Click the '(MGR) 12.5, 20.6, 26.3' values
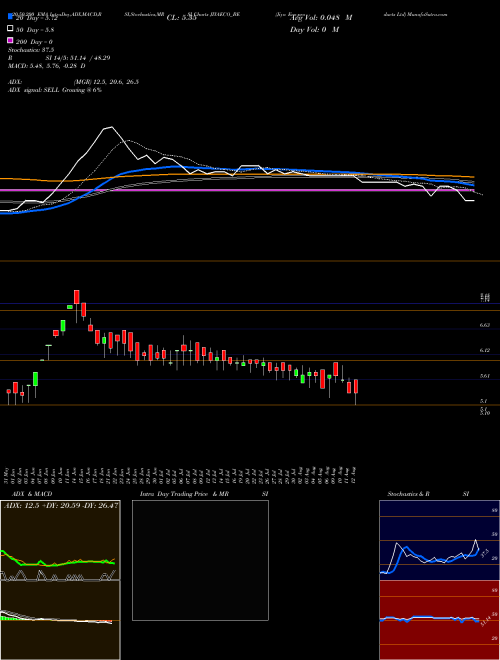Viewport: 500px width, 660px height. [106, 82]
